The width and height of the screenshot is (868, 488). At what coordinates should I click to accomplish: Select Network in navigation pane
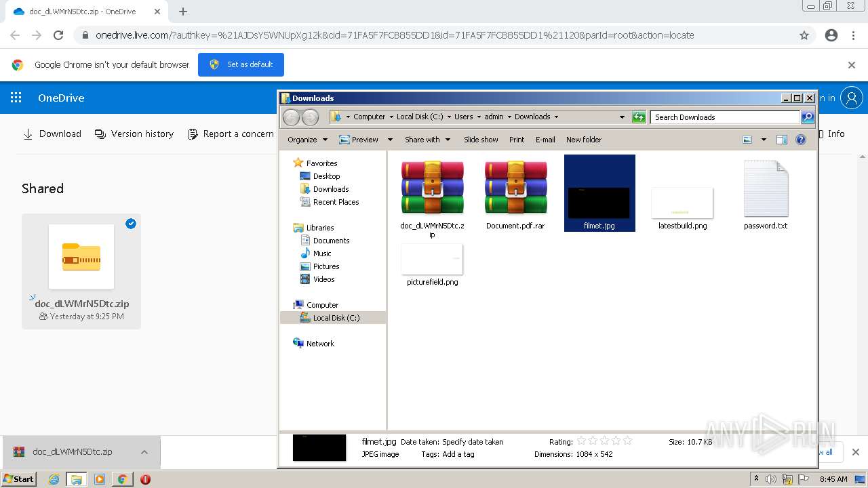[x=313, y=344]
